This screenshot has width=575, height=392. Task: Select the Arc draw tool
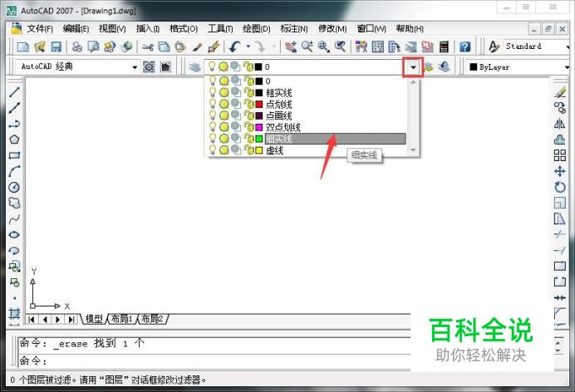pos(14,171)
